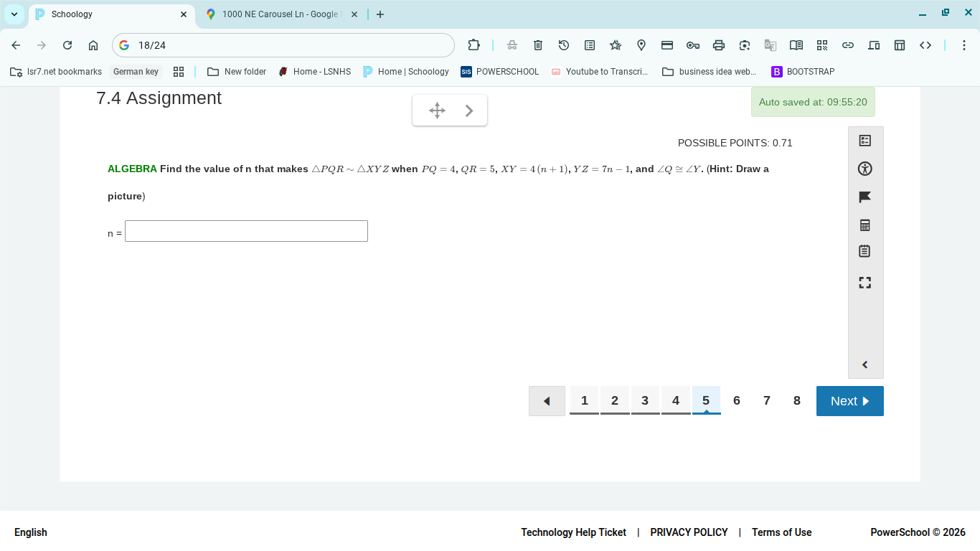Click the Auto saved status indicator
This screenshot has height=551, width=980.
coord(813,102)
